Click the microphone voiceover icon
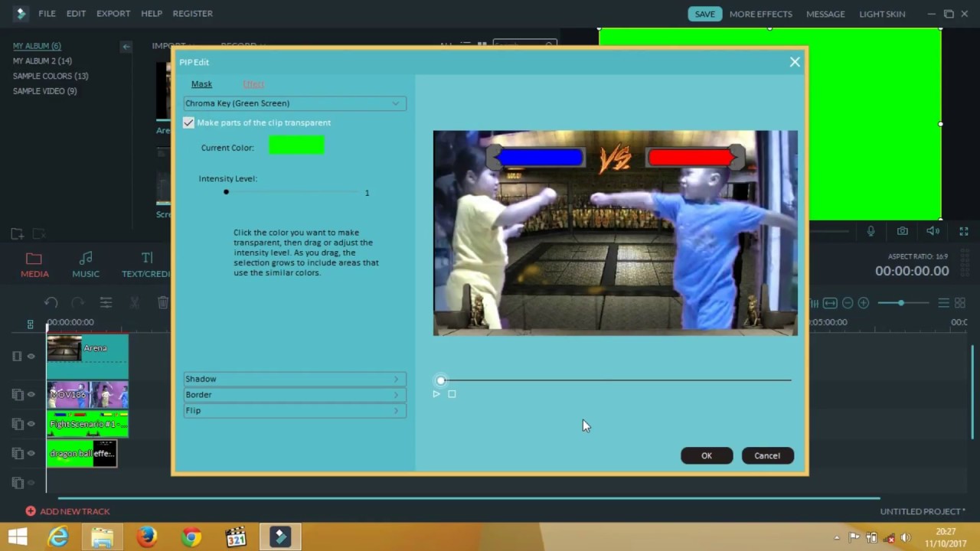 (871, 231)
